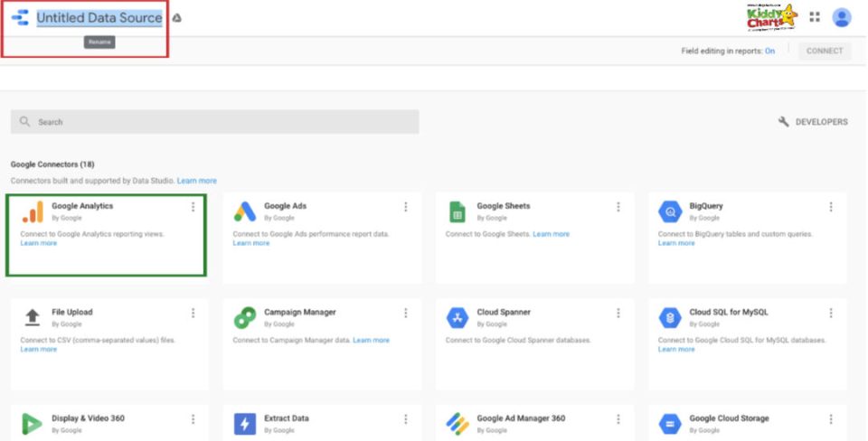Click the File Upload arrow icon
Screen dimensions: 868x441
(x=33, y=317)
